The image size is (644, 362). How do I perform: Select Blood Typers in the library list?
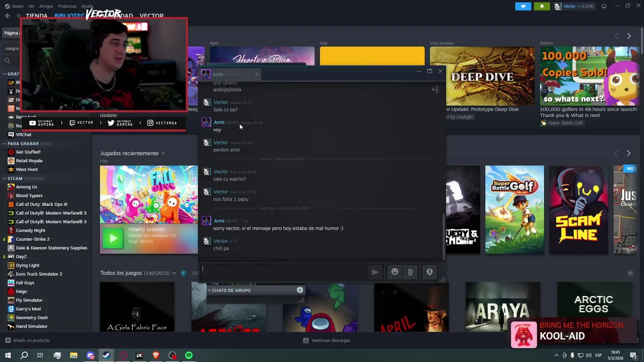pyautogui.click(x=29, y=196)
